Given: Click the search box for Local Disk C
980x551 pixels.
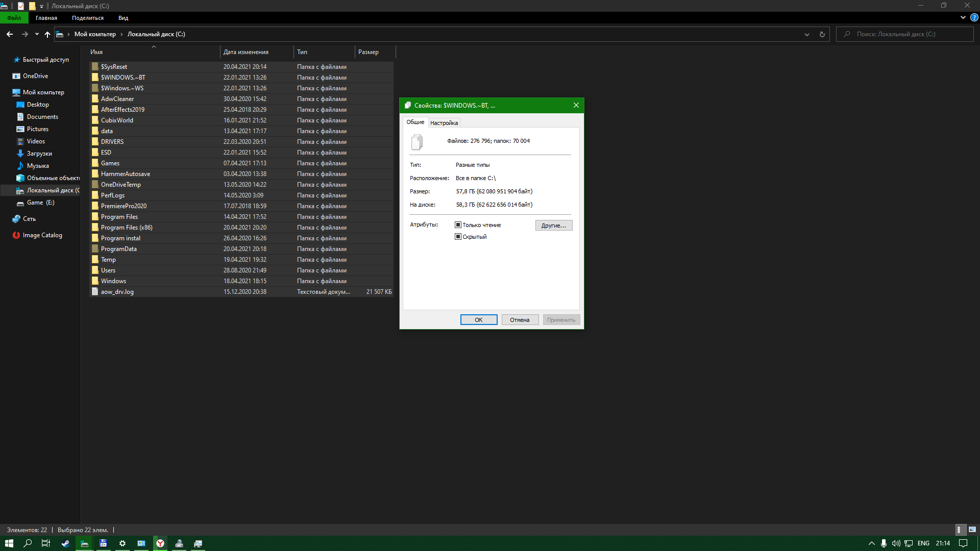Looking at the screenshot, I should 909,34.
